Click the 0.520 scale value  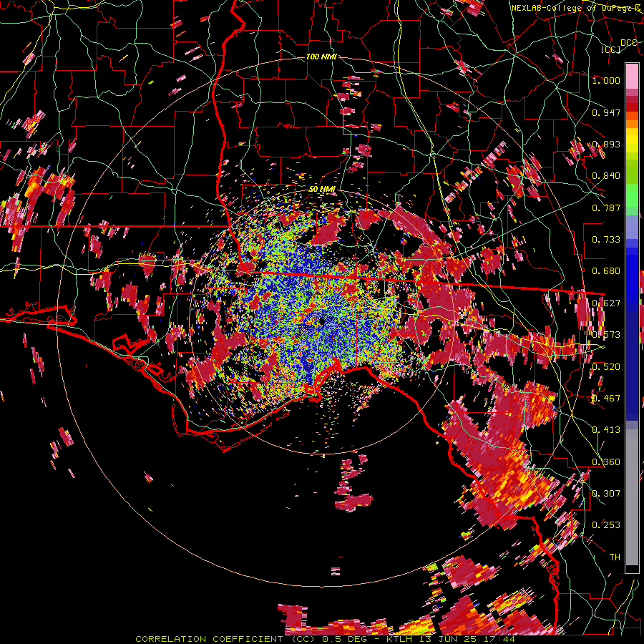[x=606, y=366]
